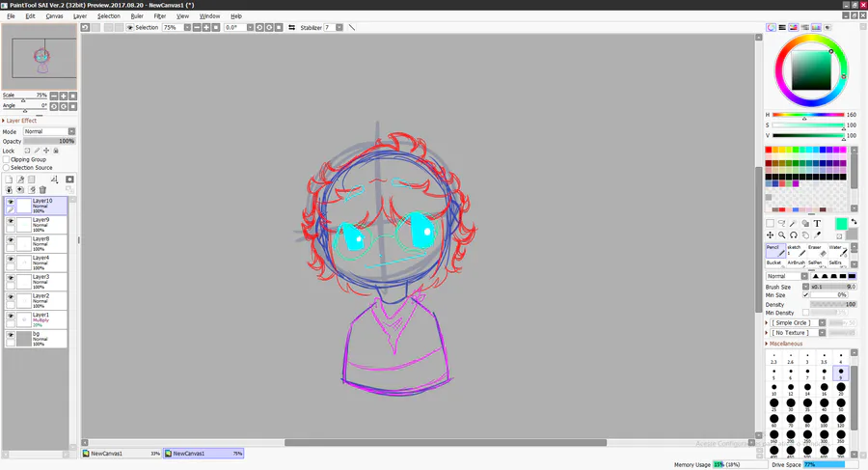Swap foreground and background colors

coord(854,222)
